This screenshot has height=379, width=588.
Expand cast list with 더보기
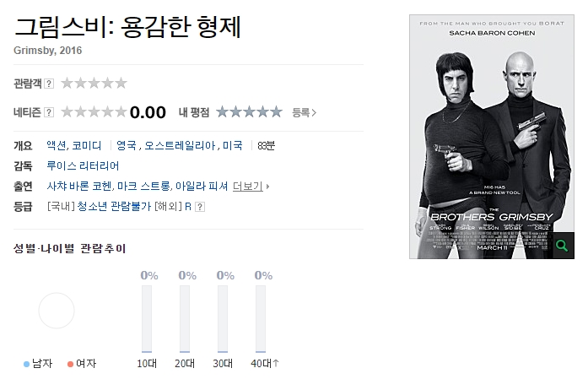[x=251, y=186]
